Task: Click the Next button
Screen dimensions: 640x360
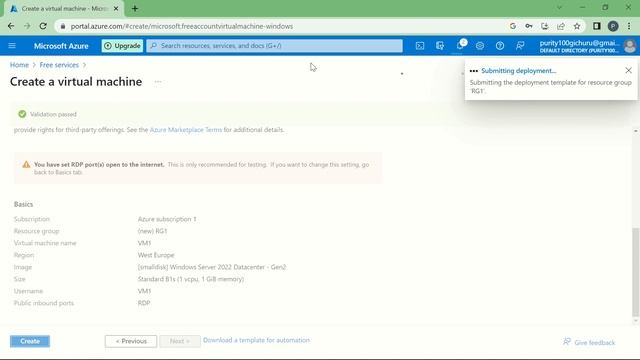Action: (180, 341)
